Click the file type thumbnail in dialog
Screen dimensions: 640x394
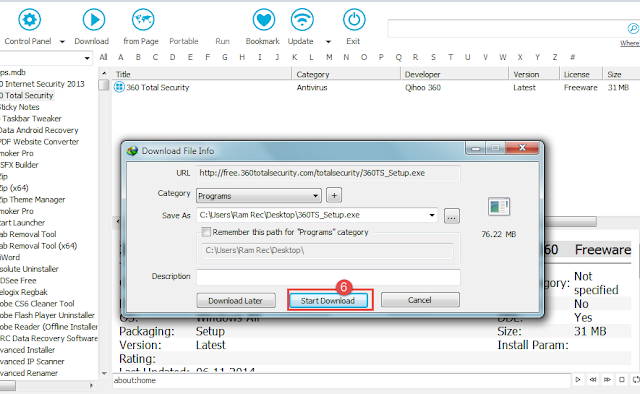(498, 206)
